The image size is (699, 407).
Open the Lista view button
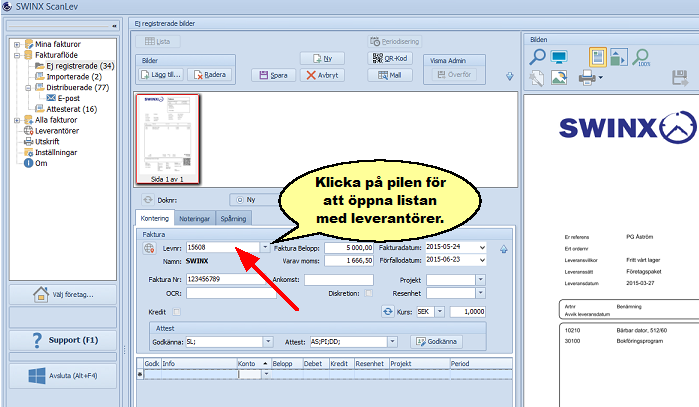point(158,41)
